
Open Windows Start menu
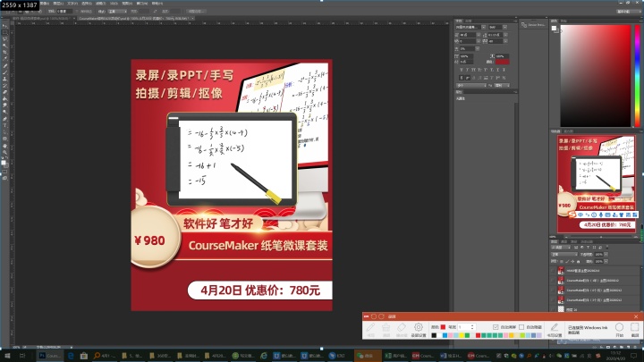6,356
